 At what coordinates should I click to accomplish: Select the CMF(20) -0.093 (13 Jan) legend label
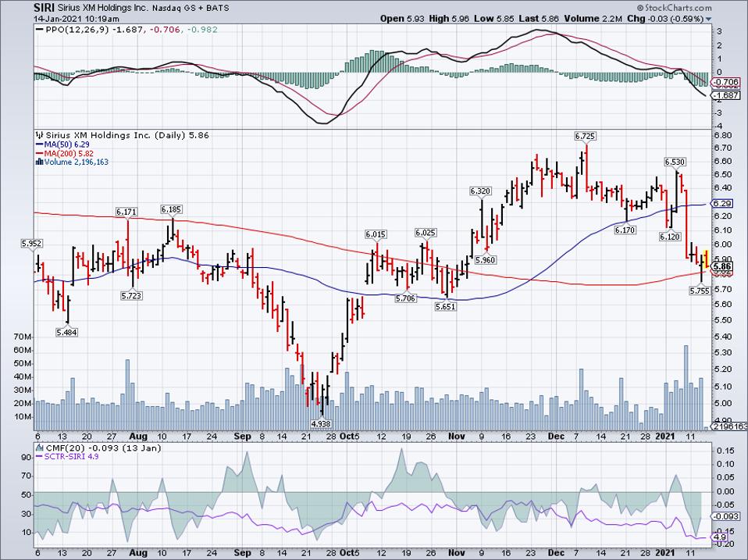102,448
